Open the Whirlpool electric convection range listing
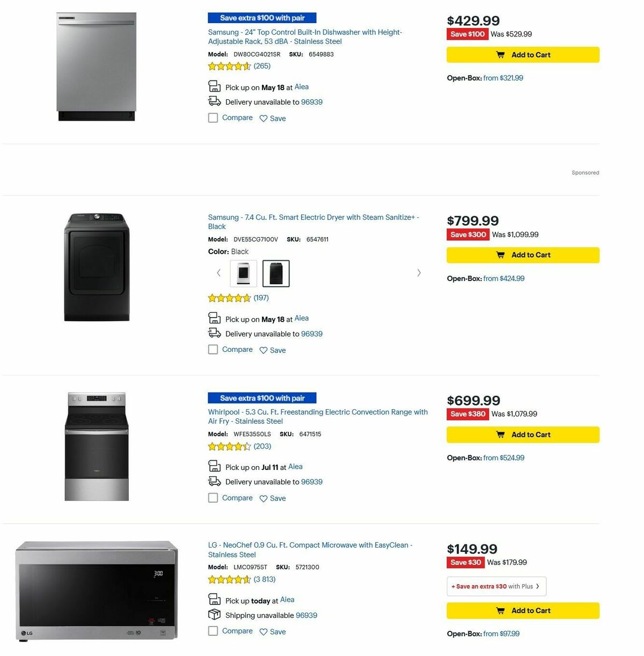The width and height of the screenshot is (644, 656). pos(318,412)
